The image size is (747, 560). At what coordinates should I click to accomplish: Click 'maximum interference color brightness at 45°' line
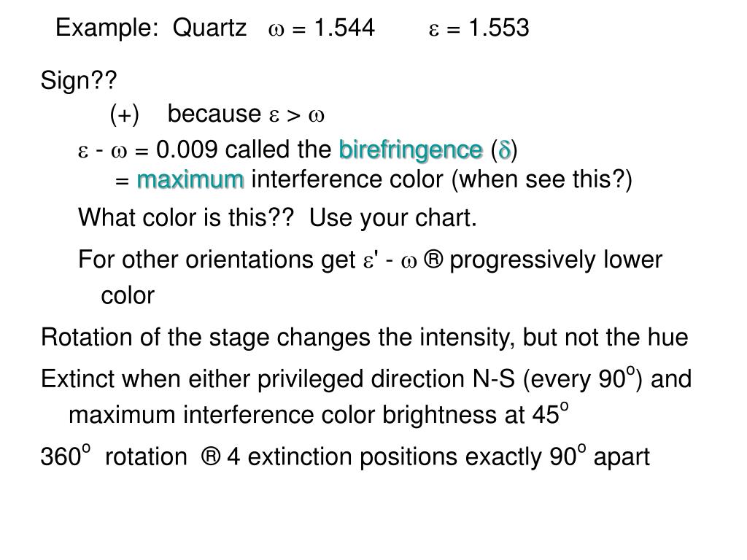pyautogui.click(x=319, y=414)
